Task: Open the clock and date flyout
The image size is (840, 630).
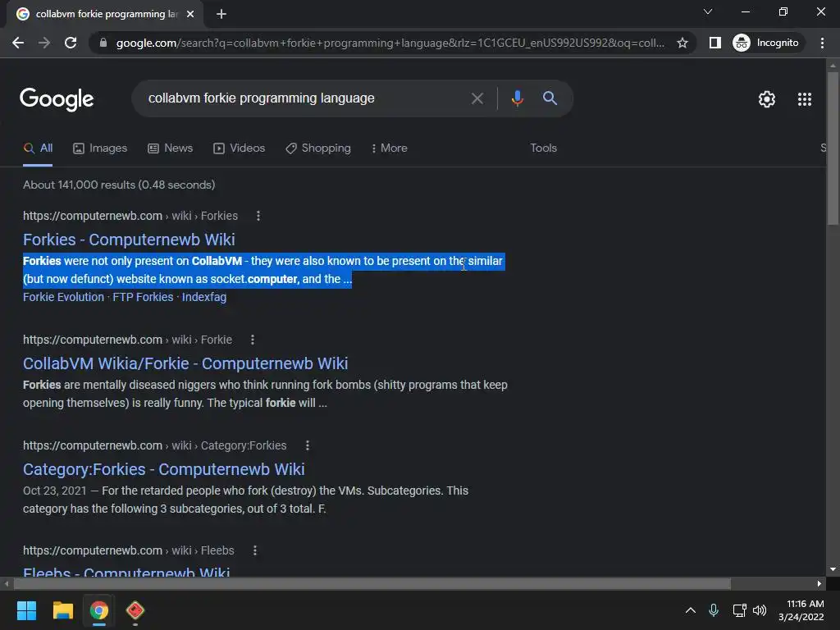Action: 801,610
